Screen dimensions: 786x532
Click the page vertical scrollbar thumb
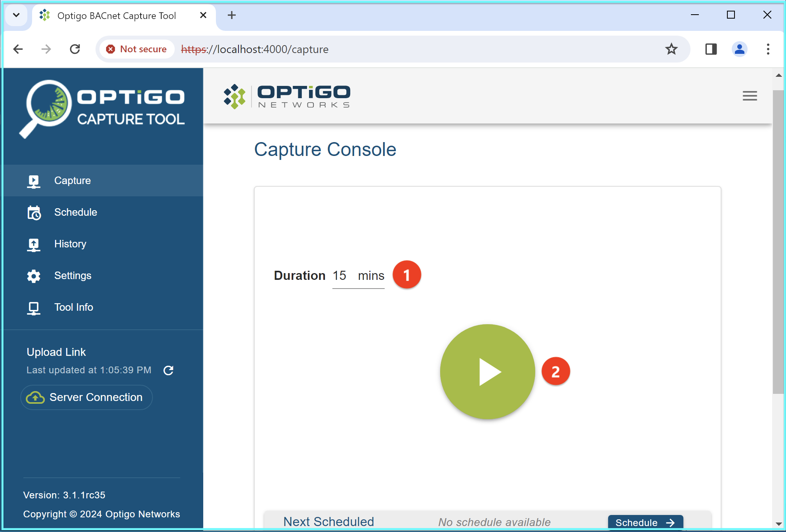point(778,241)
